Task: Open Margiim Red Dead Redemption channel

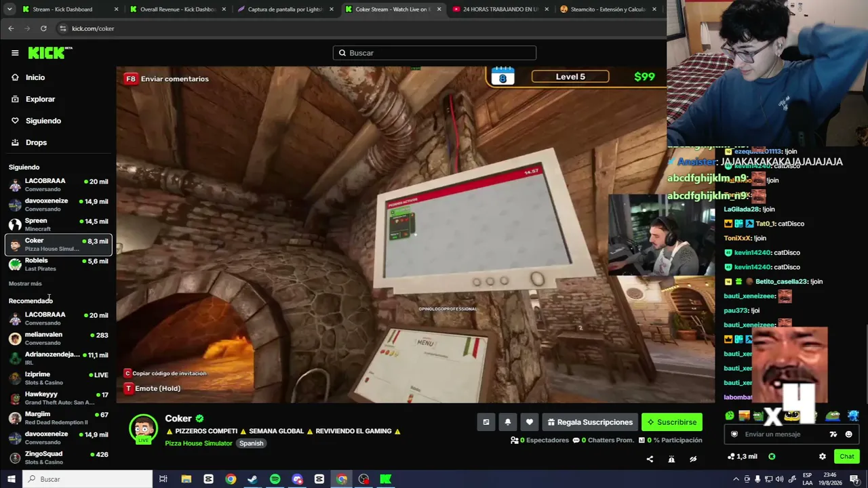Action: point(58,418)
